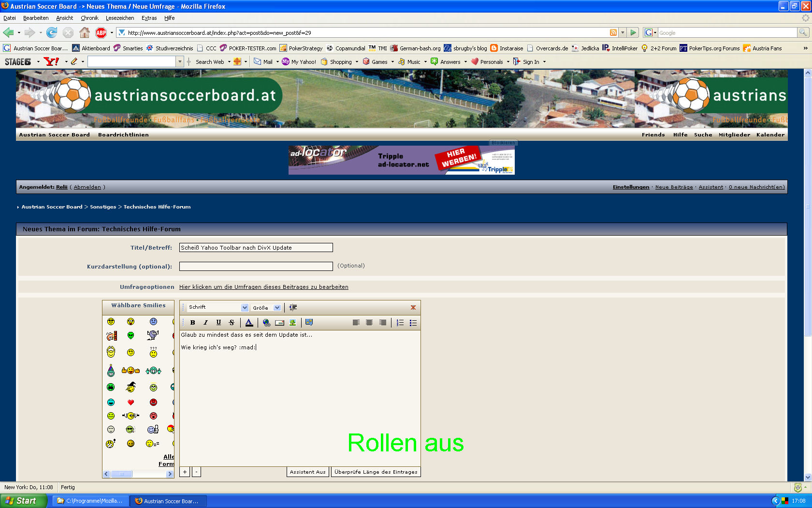The width and height of the screenshot is (812, 508).
Task: Open the address bar history dropdown
Action: coord(623,32)
